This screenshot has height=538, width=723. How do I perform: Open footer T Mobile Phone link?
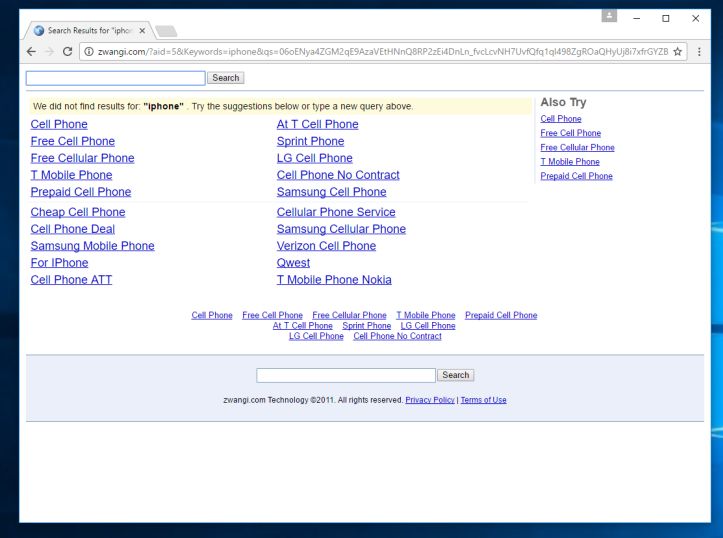click(x=426, y=315)
